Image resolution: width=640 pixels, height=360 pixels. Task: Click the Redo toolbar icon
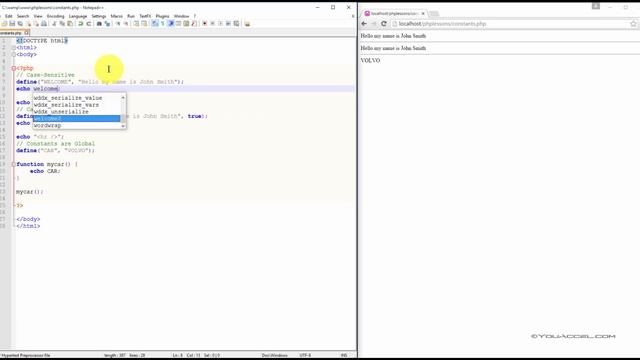[89, 24]
